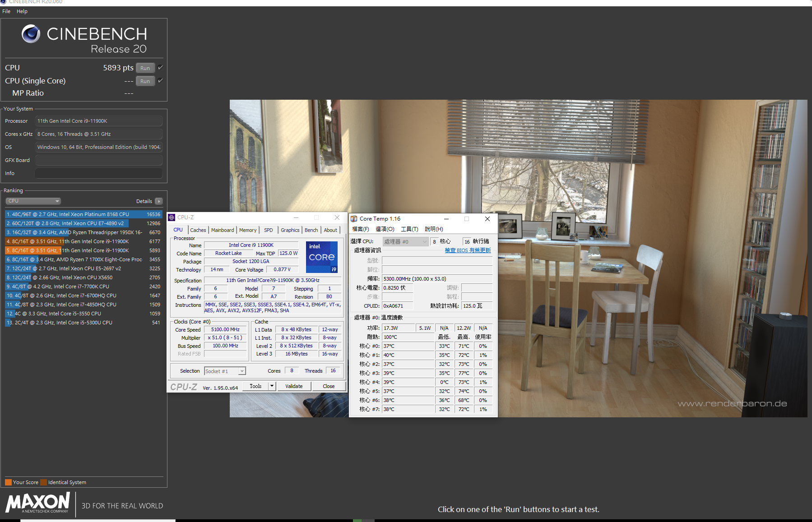Click the Max TDP 125.0 W value
This screenshot has height=522, width=812.
(288, 254)
